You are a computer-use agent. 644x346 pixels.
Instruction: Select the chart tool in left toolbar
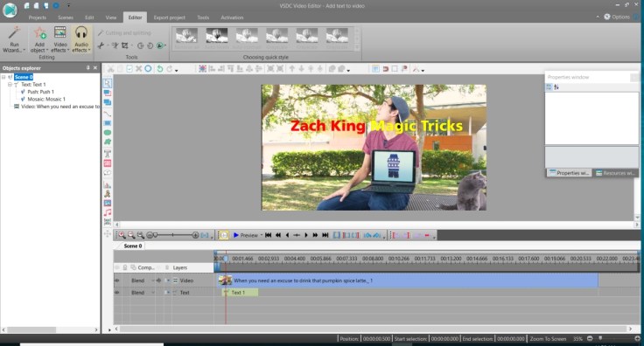[108, 184]
